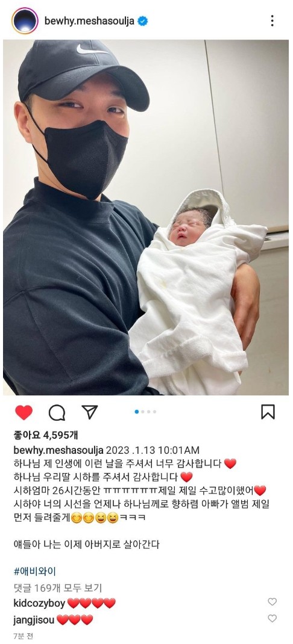
Task: Open bewhy.meshasoulja username in header
Action: [x=89, y=21]
